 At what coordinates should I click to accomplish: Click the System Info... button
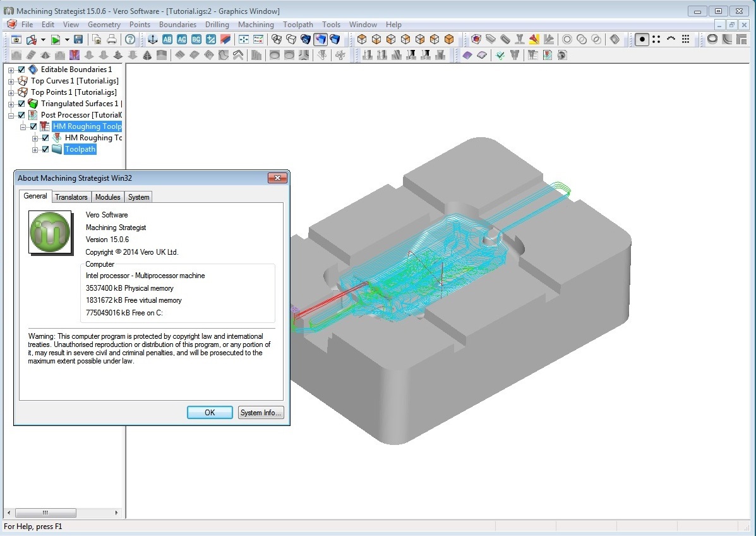pos(261,413)
